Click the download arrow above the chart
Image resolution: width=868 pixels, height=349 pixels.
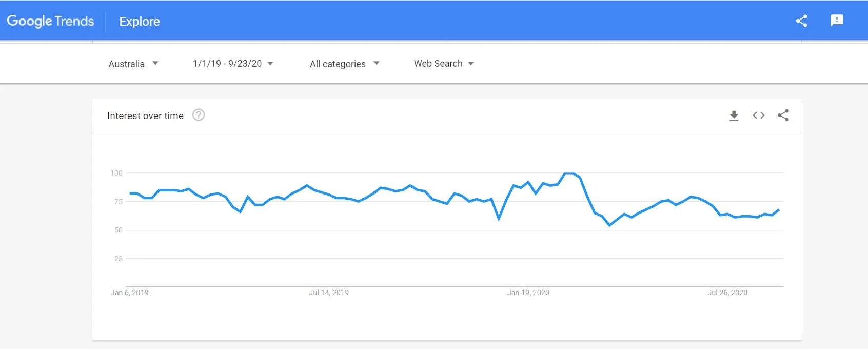tap(734, 115)
